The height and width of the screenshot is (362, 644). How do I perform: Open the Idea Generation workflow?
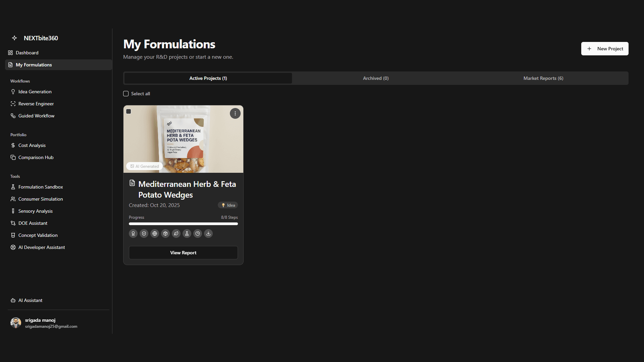pos(35,92)
